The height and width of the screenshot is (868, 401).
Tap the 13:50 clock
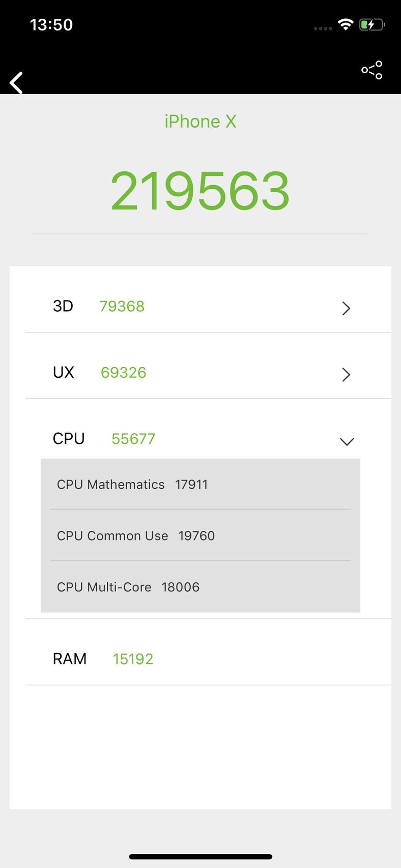51,24
